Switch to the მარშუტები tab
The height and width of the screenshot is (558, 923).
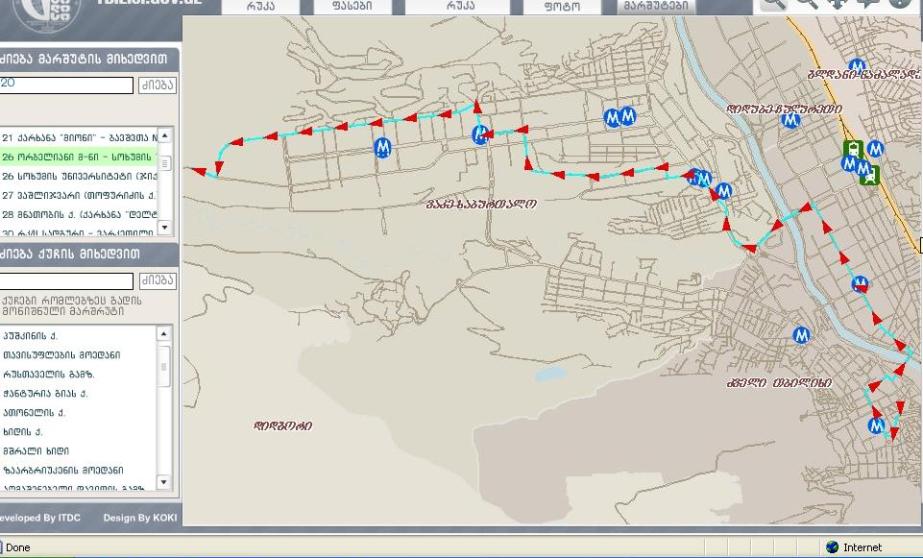(656, 6)
